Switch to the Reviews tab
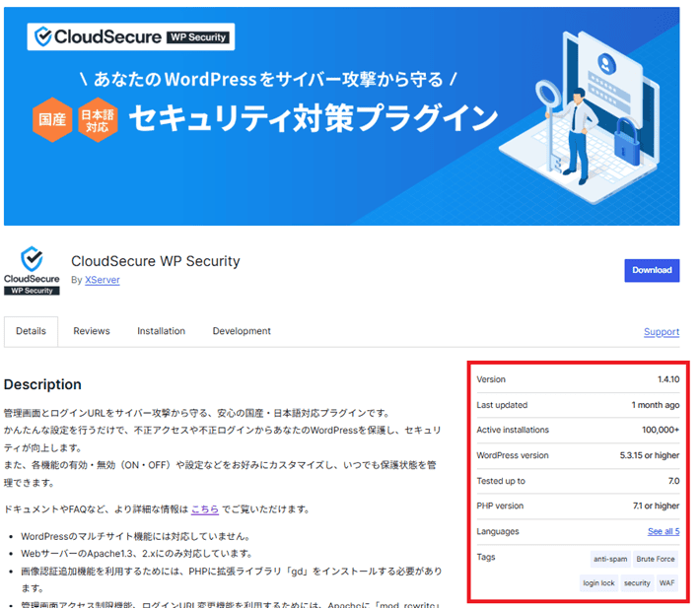The height and width of the screenshot is (608, 700). tap(92, 331)
